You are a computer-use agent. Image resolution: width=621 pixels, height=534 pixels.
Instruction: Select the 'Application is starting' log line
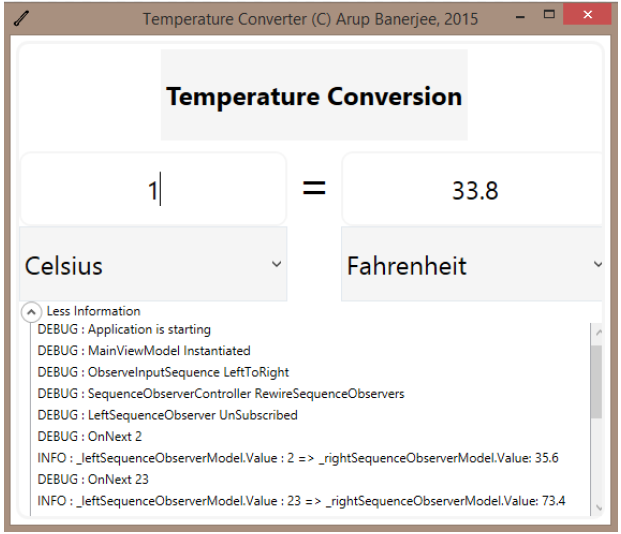(x=124, y=330)
